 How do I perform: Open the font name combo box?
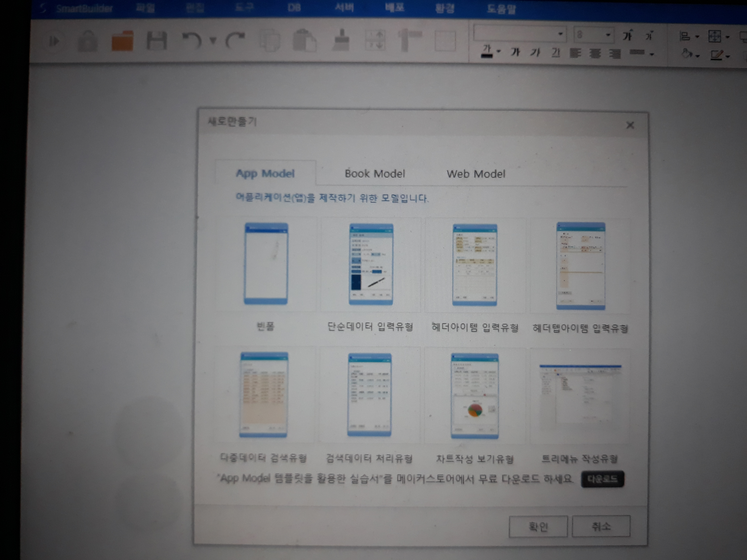[x=520, y=34]
